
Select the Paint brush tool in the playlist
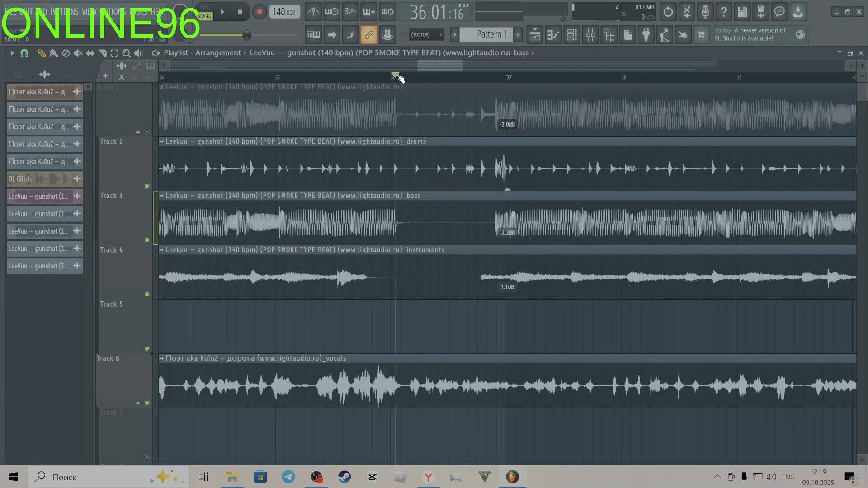coord(54,53)
